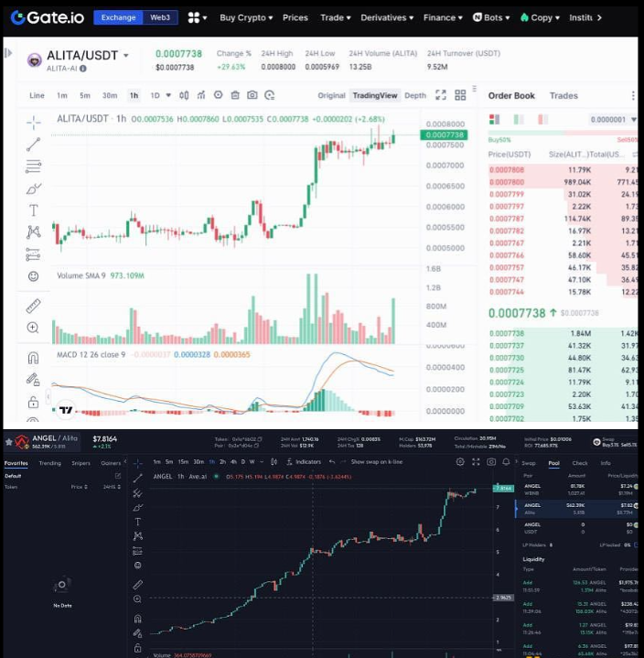Select horizontal lines fib tool on Gate.io chart
The image size is (644, 658).
click(x=34, y=167)
